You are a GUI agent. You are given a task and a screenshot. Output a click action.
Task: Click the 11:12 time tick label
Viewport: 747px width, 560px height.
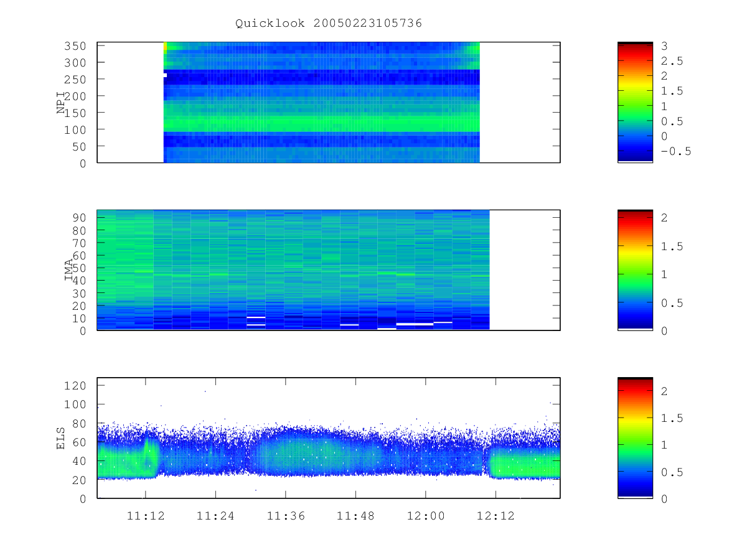click(x=146, y=515)
